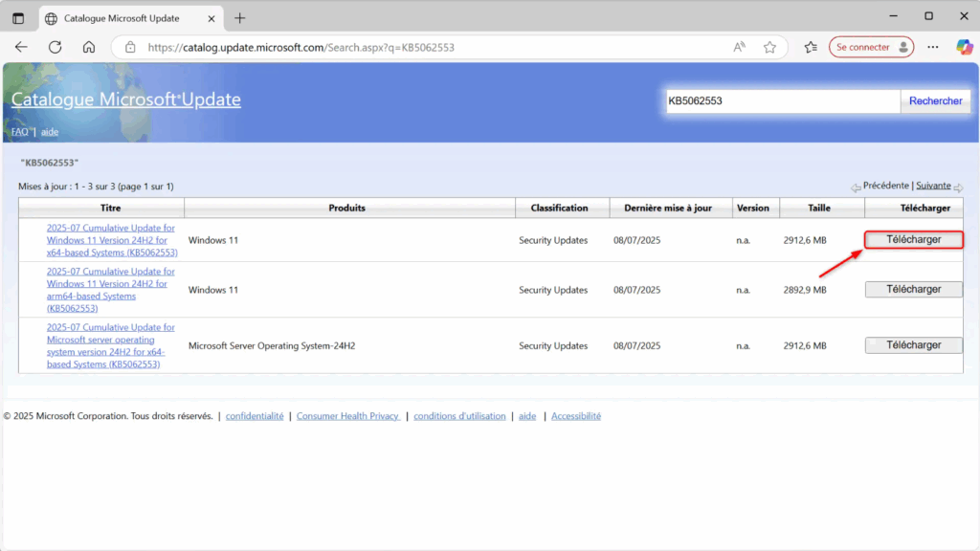Viewport: 980px width, 551px height.
Task: Go to the Suivante results page
Action: [x=933, y=186]
